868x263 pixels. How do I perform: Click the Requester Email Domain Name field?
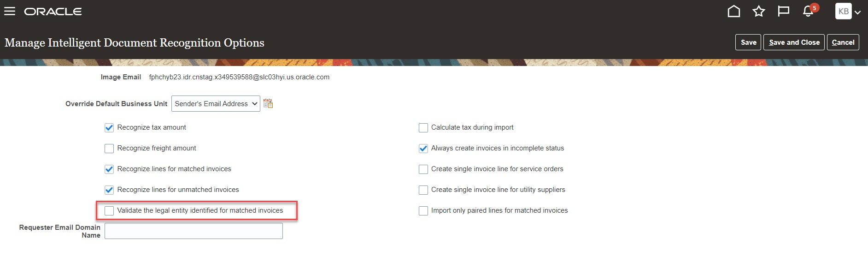click(x=194, y=231)
